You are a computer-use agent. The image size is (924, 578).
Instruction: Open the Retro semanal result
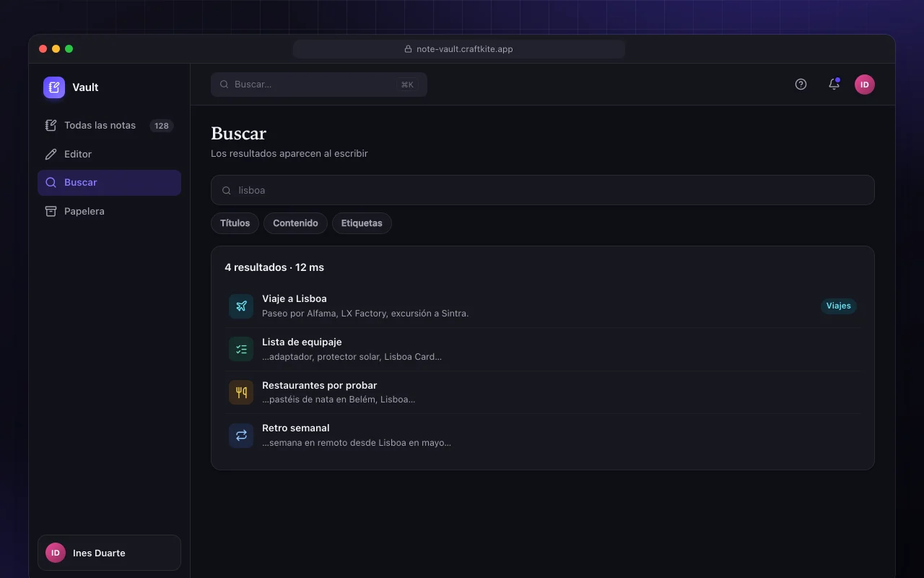(543, 436)
